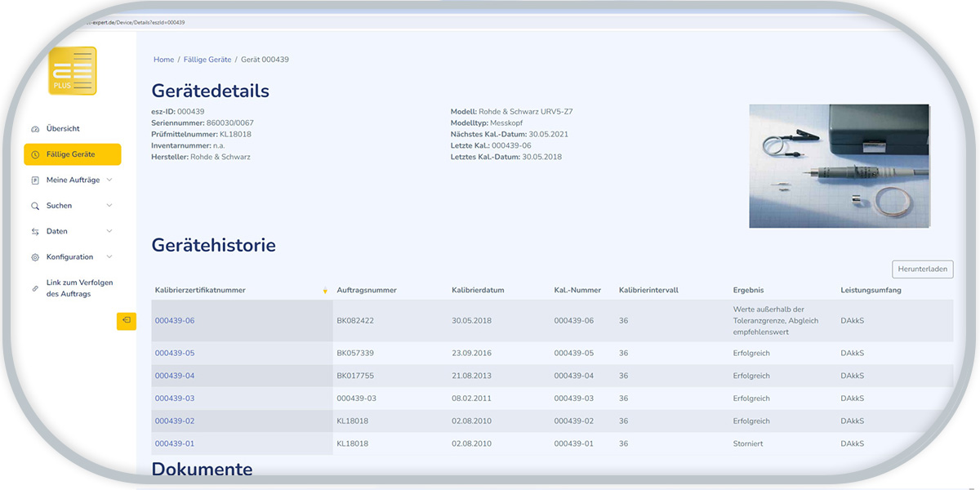Toggle sort arrow on Kalibrierzertifikatnummer column
The width and height of the screenshot is (980, 490).
[x=325, y=291]
